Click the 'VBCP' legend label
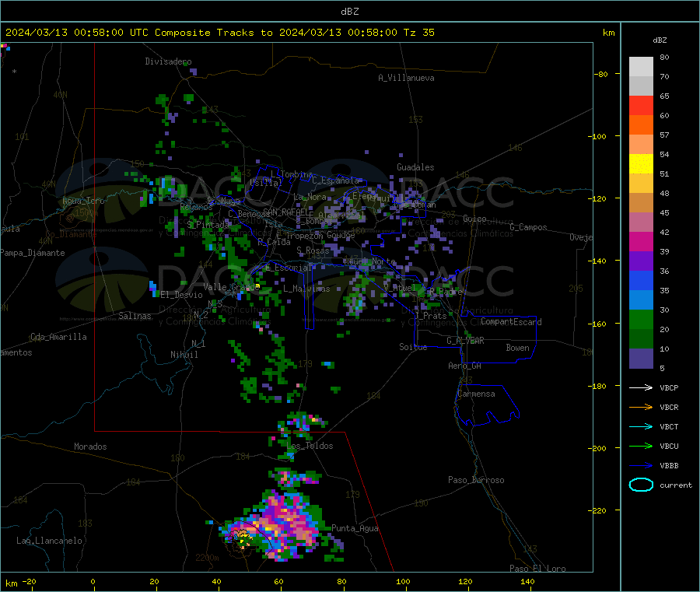The width and height of the screenshot is (700, 592). tap(669, 387)
